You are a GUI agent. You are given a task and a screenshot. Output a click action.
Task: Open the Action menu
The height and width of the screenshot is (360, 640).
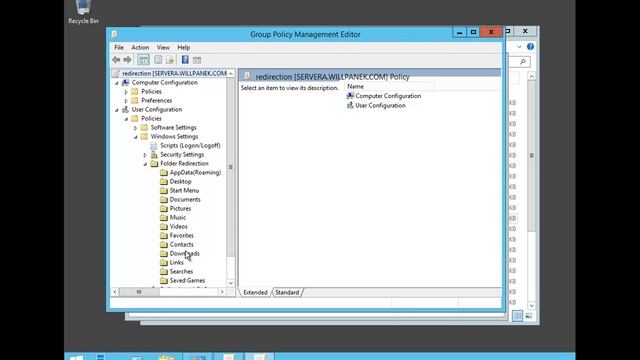click(140, 47)
